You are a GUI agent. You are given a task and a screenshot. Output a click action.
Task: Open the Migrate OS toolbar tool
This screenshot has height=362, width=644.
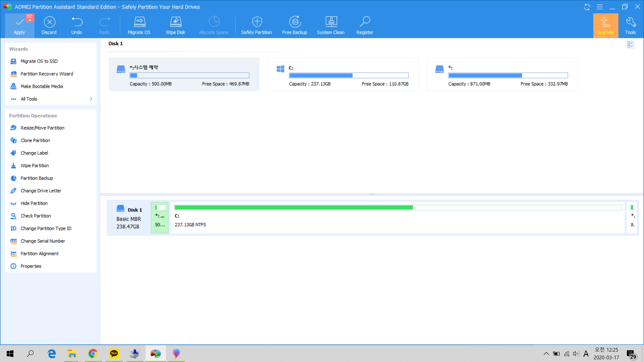[139, 22]
